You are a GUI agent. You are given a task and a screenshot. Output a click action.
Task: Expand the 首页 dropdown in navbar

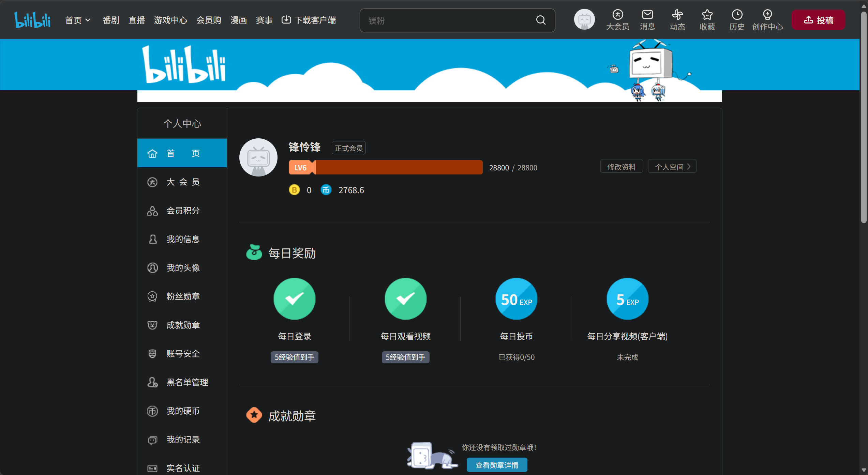[x=78, y=20]
